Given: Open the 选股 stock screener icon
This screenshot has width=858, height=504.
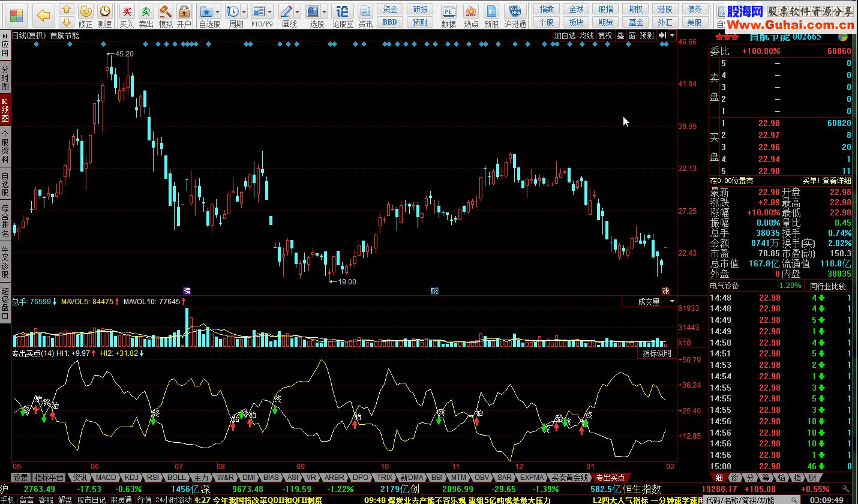Looking at the screenshot, I should tap(313, 11).
